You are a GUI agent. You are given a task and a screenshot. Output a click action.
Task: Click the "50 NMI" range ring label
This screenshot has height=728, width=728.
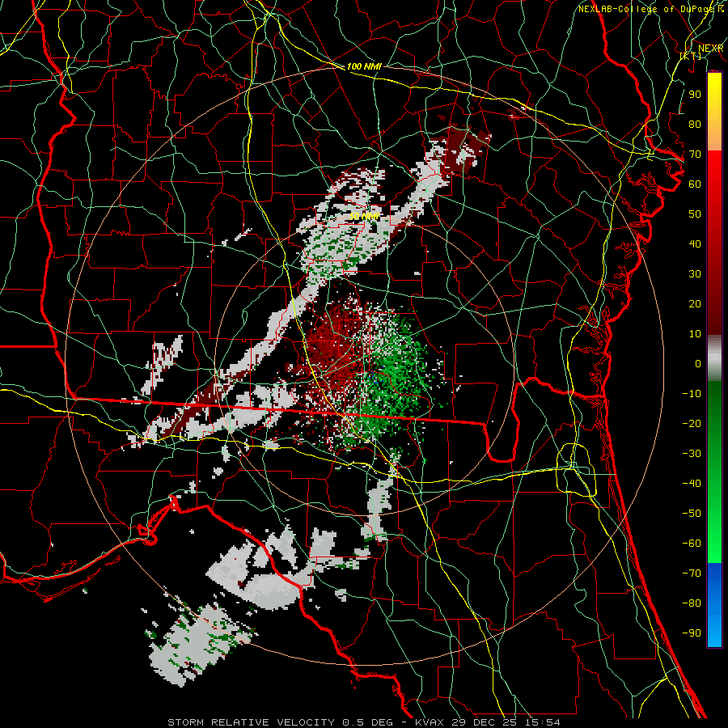365,217
